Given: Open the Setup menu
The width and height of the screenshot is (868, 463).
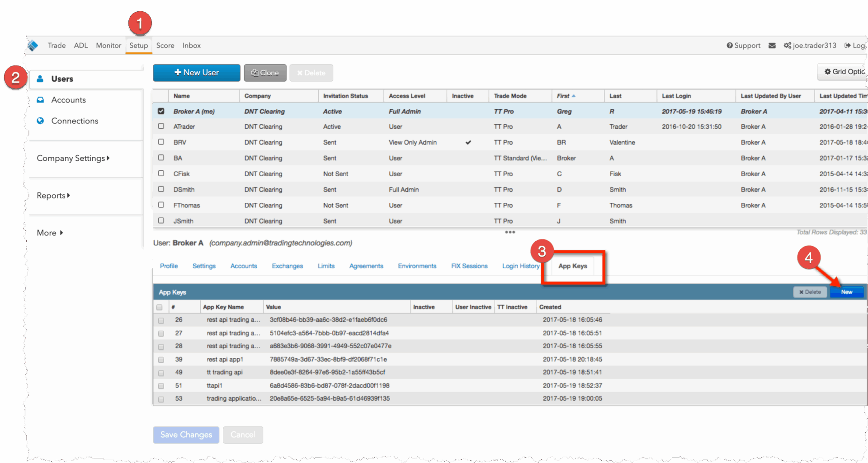Looking at the screenshot, I should [139, 46].
